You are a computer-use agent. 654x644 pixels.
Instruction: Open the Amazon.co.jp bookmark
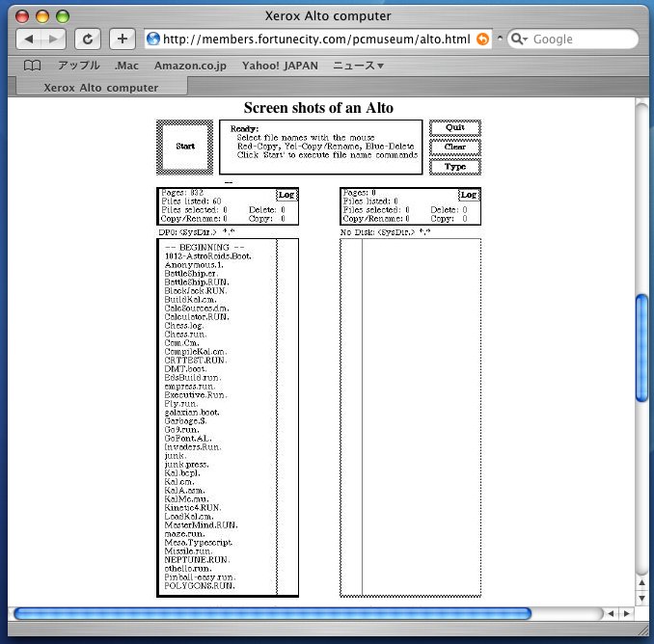(190, 66)
